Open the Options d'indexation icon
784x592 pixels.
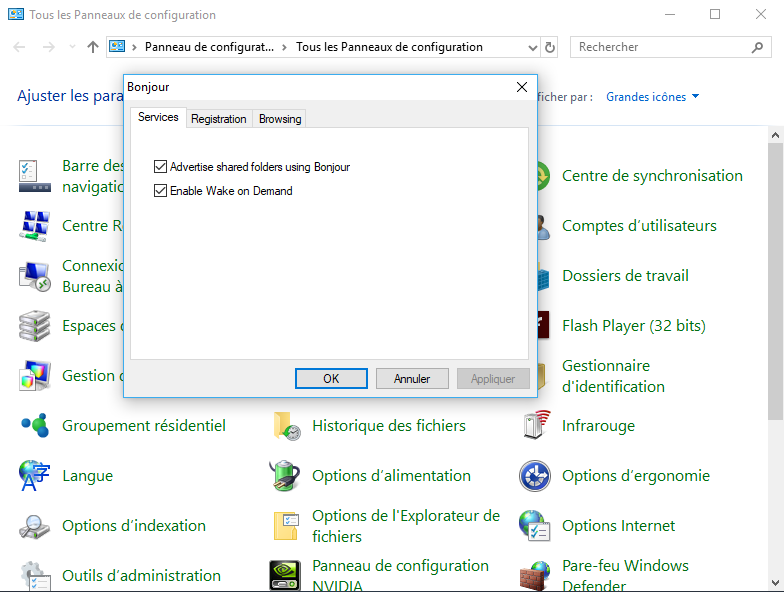coord(34,526)
